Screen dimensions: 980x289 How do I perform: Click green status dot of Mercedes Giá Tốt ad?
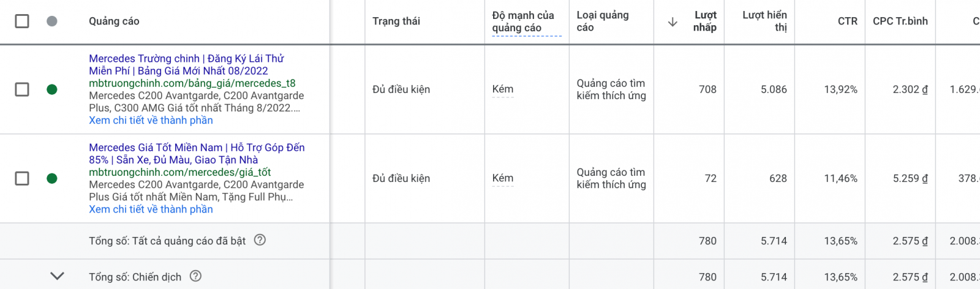point(52,178)
